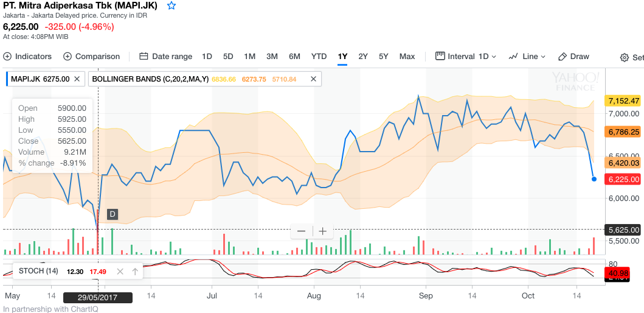Zoom in with the plus button

tap(323, 231)
